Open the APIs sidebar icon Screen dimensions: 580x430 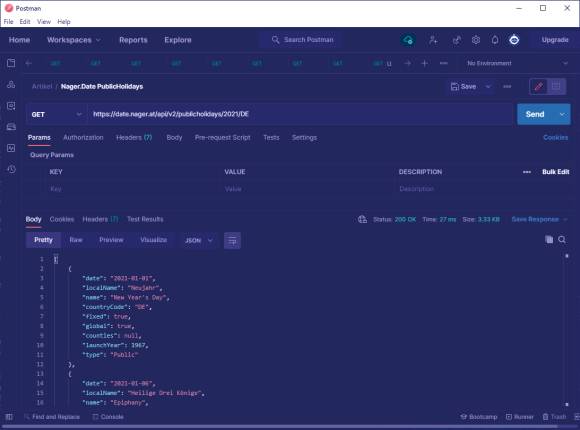(11, 85)
